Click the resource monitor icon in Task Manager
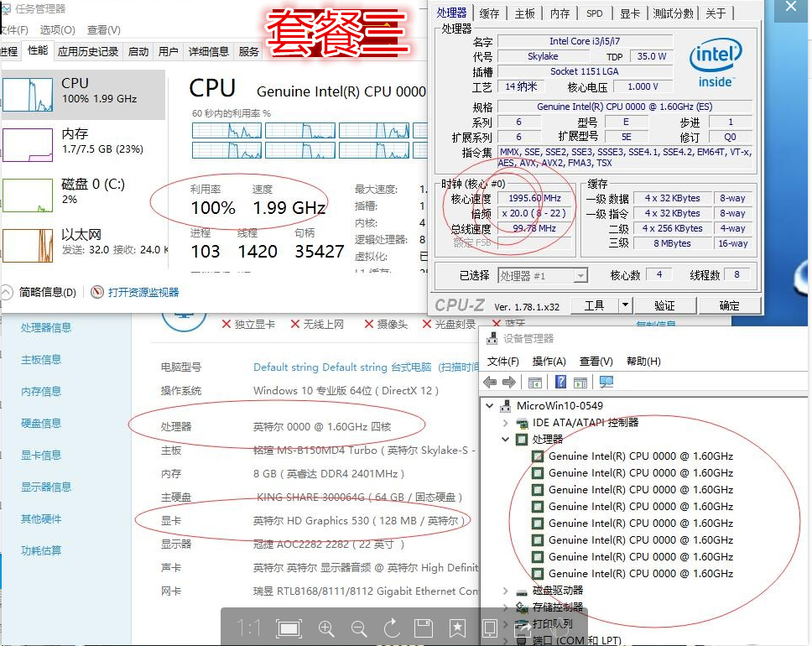Screen dimensions: 812x646 click(x=96, y=292)
